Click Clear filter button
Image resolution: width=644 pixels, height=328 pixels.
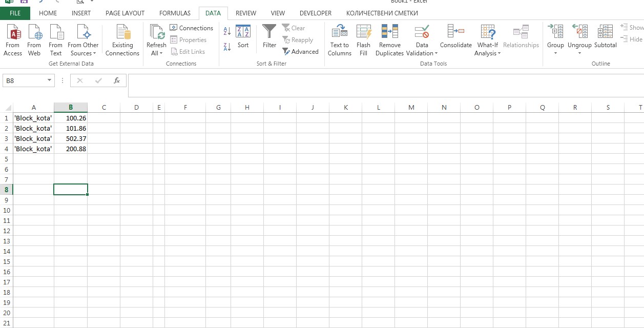coord(294,28)
